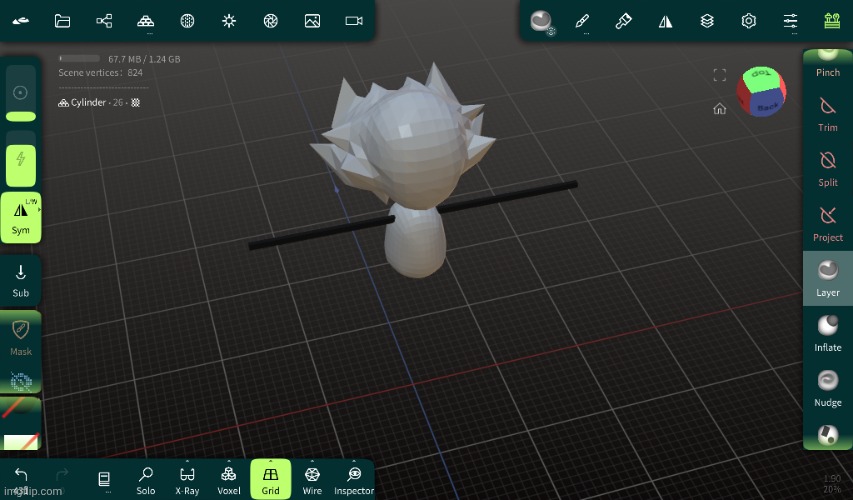Select the Inflate tool
853x500 pixels.
click(x=827, y=334)
